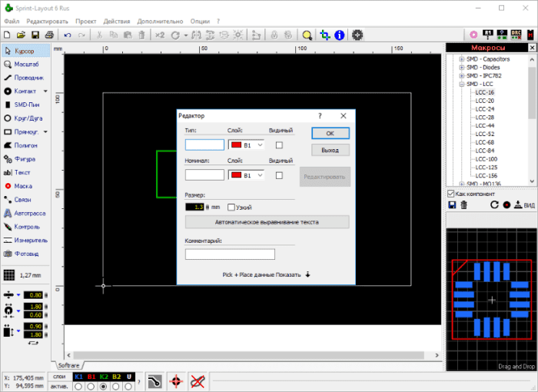Viewport: 538px width, 392px height.
Task: Select the Курсор tool
Action: tap(25, 51)
